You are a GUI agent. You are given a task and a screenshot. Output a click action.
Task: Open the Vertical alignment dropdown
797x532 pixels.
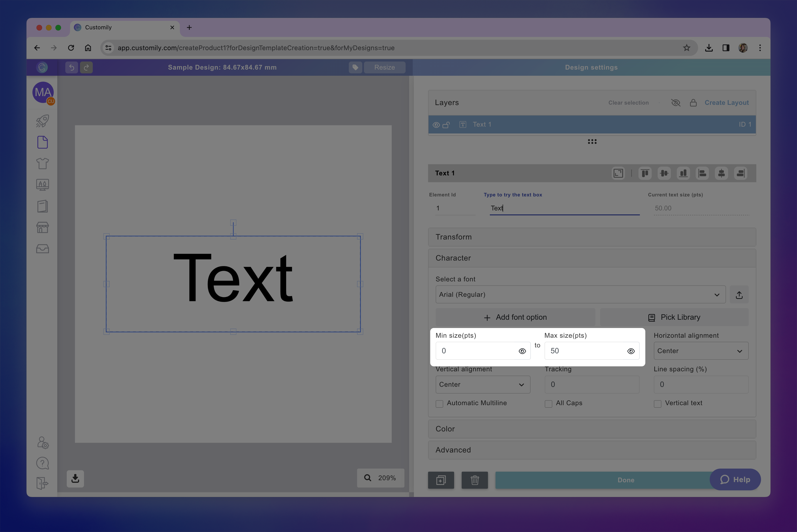coord(483,384)
